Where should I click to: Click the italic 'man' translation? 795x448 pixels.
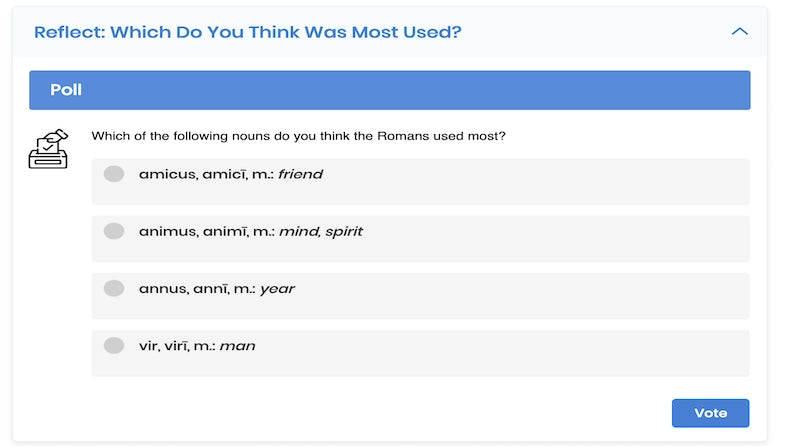[237, 346]
